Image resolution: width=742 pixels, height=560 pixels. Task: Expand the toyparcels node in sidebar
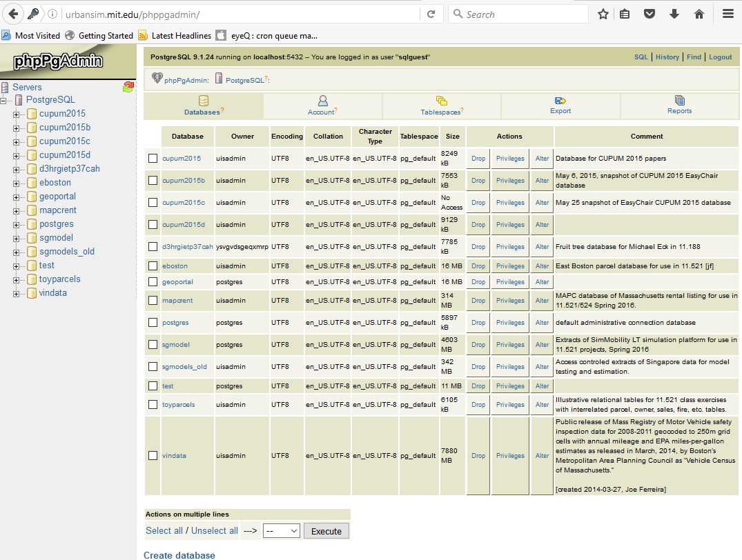(x=16, y=279)
